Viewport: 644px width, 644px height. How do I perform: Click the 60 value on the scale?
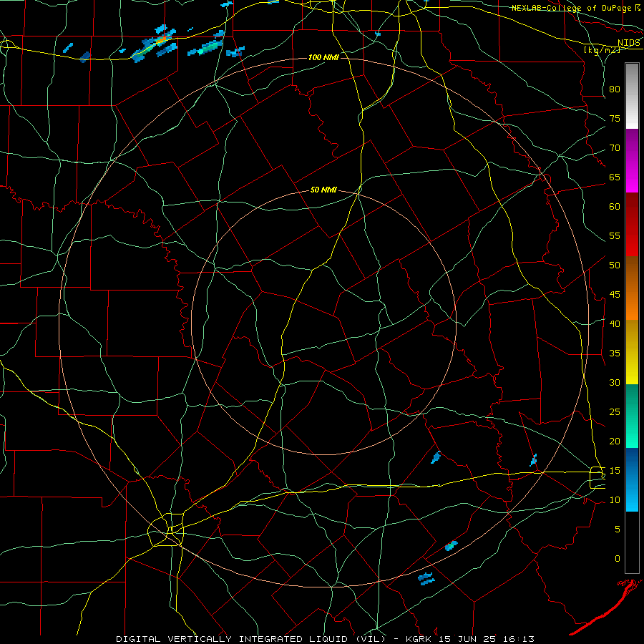coord(615,207)
